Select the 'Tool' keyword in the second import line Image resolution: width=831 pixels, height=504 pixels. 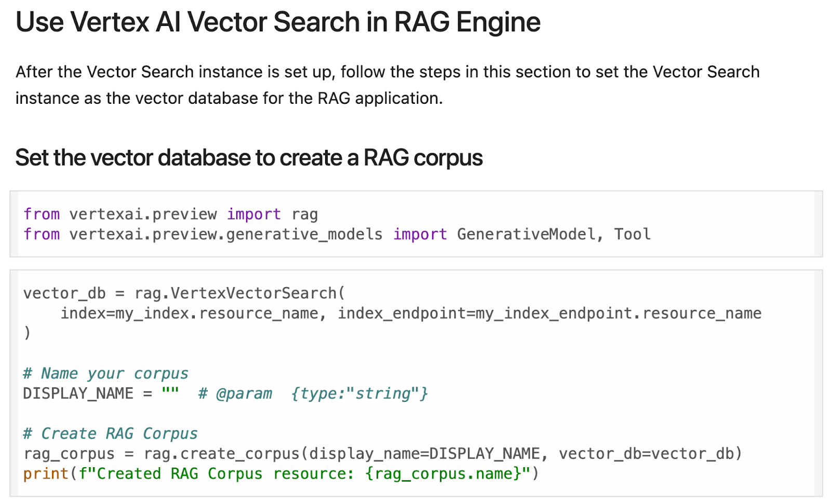(x=633, y=234)
